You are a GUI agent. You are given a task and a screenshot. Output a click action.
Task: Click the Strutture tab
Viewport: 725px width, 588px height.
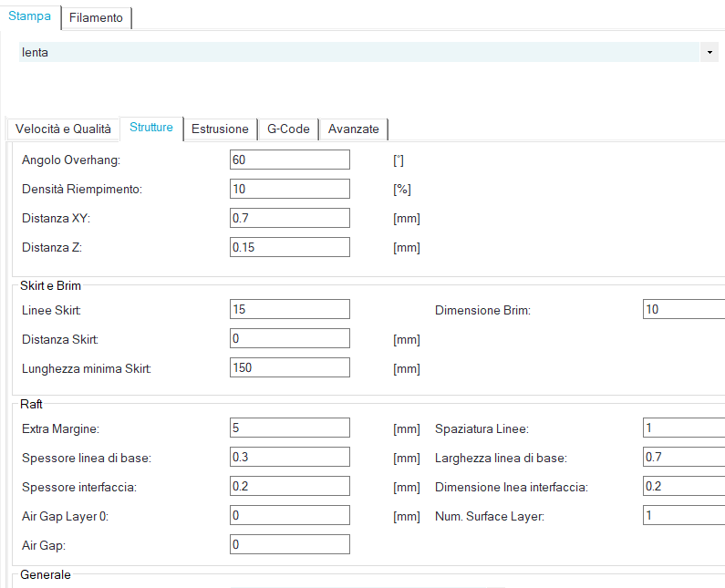click(151, 128)
